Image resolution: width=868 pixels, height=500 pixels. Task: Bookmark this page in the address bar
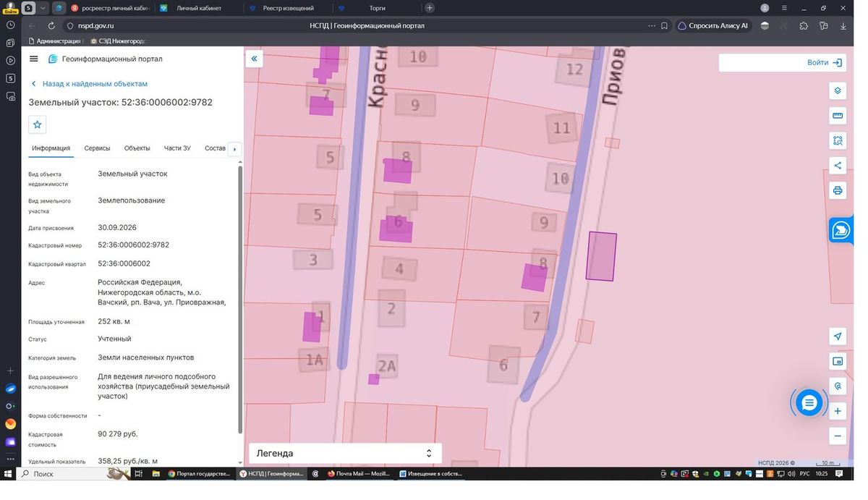click(664, 26)
